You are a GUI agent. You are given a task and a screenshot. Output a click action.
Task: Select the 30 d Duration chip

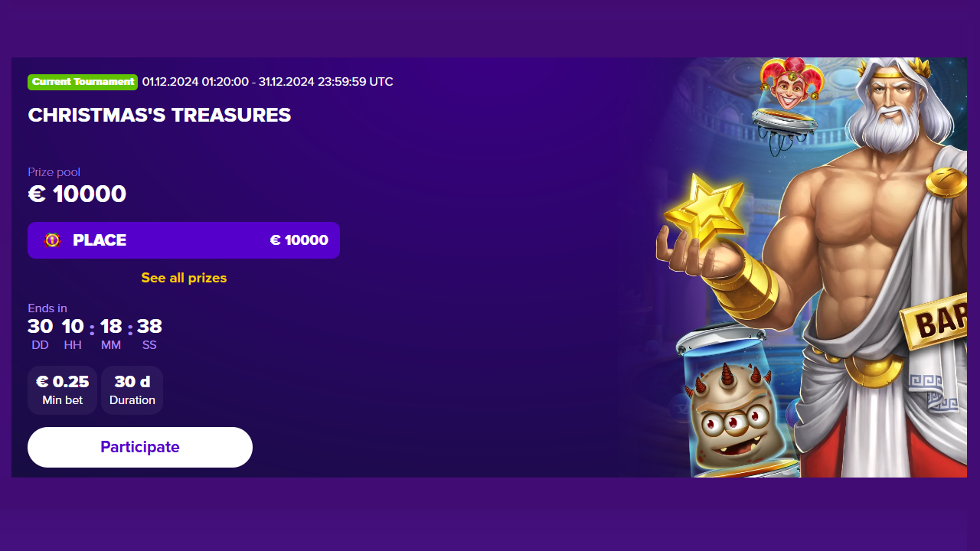pyautogui.click(x=132, y=390)
